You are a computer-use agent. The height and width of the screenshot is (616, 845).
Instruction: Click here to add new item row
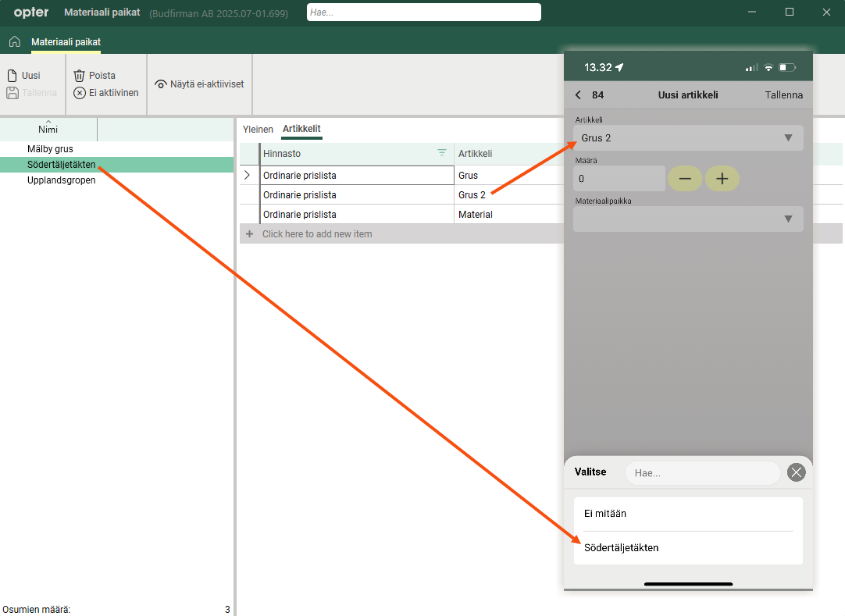pyautogui.click(x=317, y=234)
